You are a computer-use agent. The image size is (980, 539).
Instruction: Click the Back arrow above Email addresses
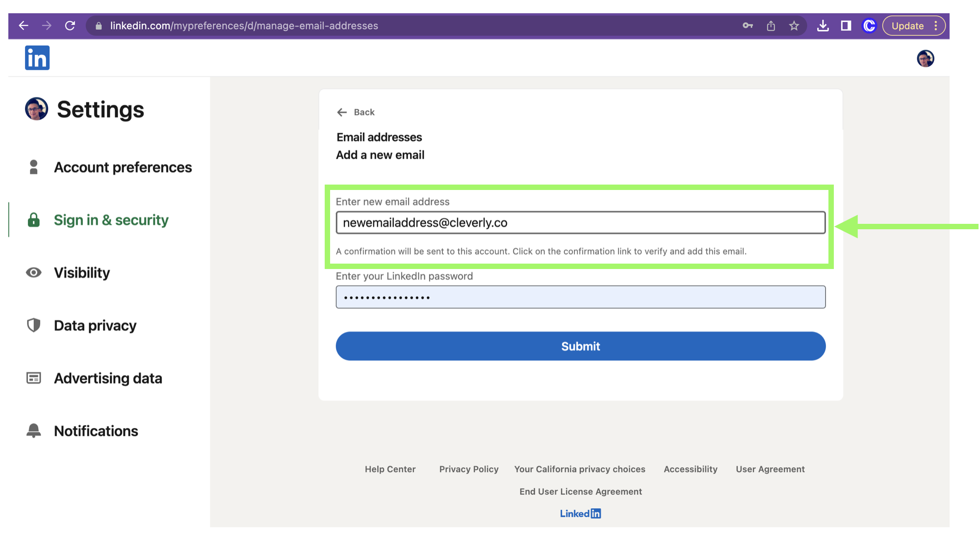(x=342, y=112)
